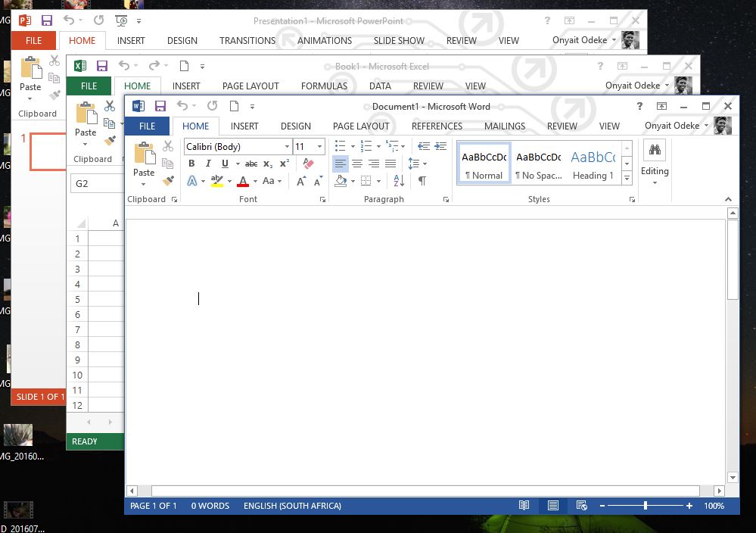Apply red font color button

[243, 181]
